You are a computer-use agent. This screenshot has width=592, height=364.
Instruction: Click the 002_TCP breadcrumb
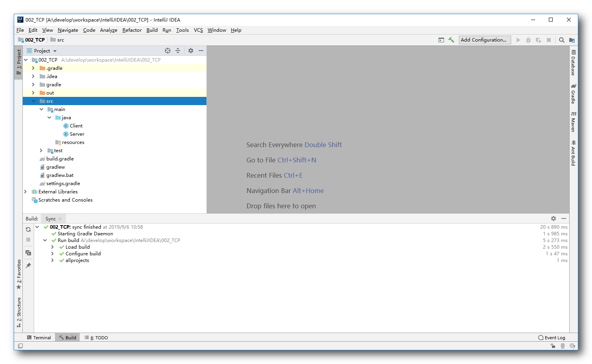tap(31, 40)
